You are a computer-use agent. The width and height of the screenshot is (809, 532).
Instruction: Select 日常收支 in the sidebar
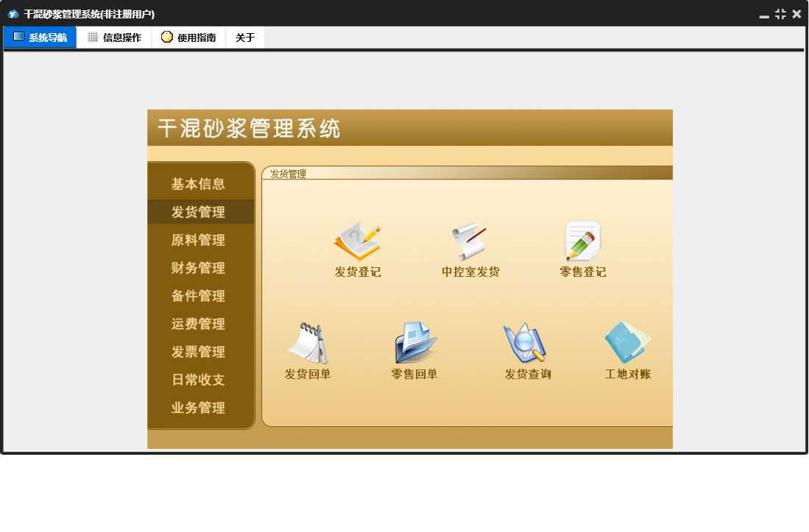pos(199,380)
